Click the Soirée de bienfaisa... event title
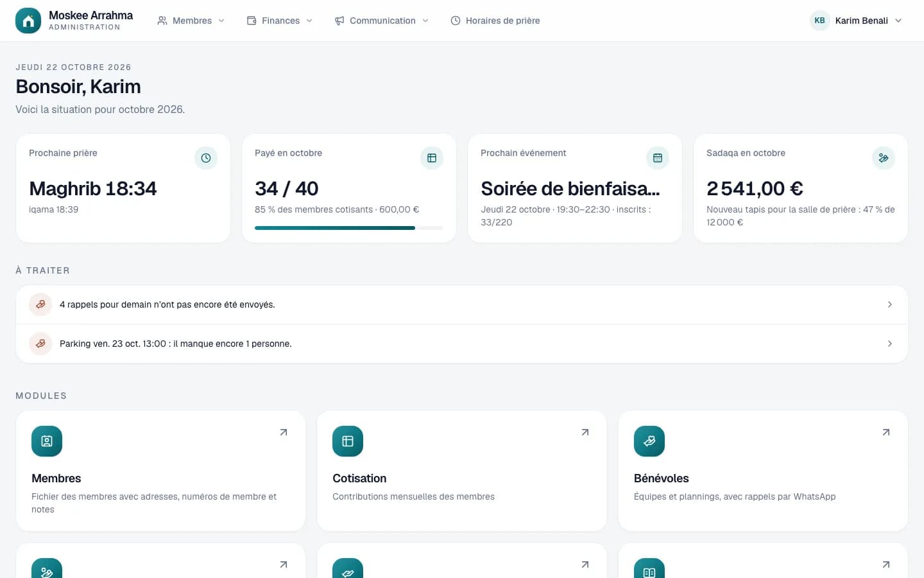 tap(570, 188)
